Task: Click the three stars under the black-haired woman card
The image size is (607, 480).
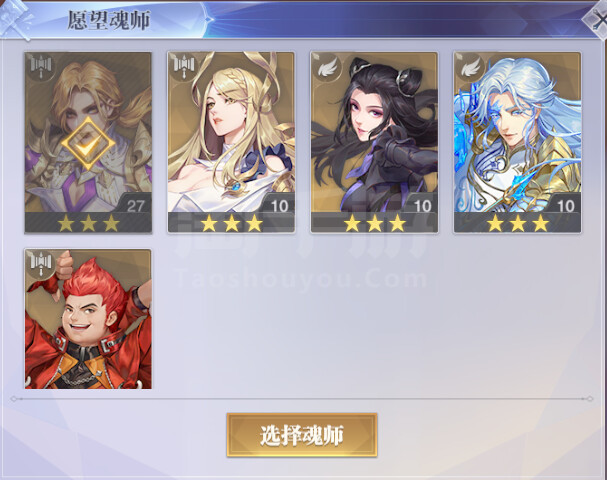Action: tap(375, 223)
